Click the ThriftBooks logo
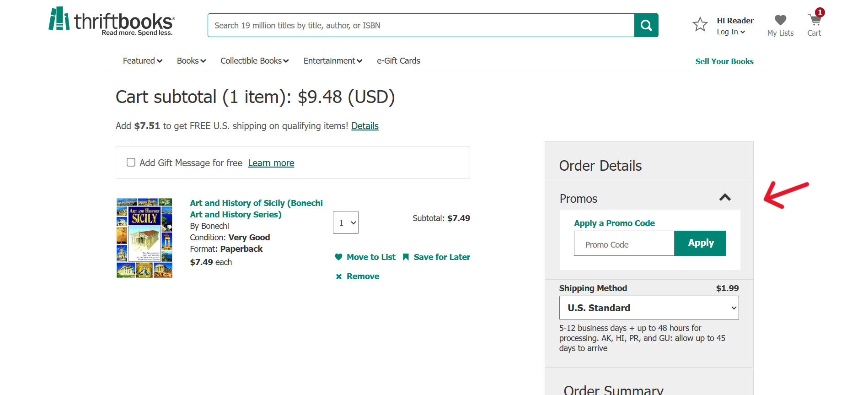The image size is (868, 395). (x=112, y=21)
